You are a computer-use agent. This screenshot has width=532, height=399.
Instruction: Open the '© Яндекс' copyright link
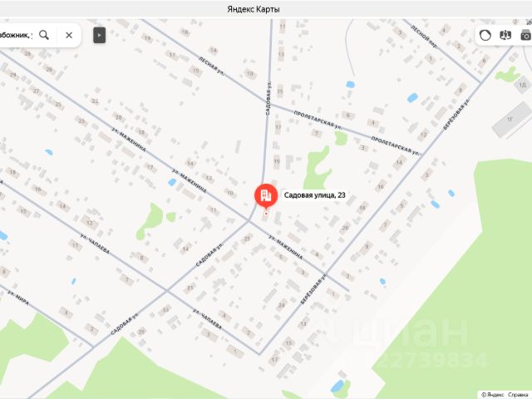492,395
